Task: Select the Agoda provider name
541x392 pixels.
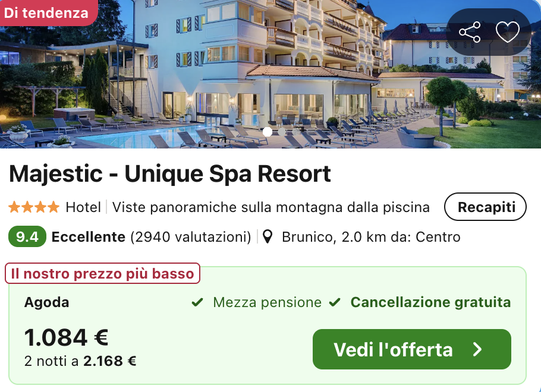Action: (x=46, y=302)
